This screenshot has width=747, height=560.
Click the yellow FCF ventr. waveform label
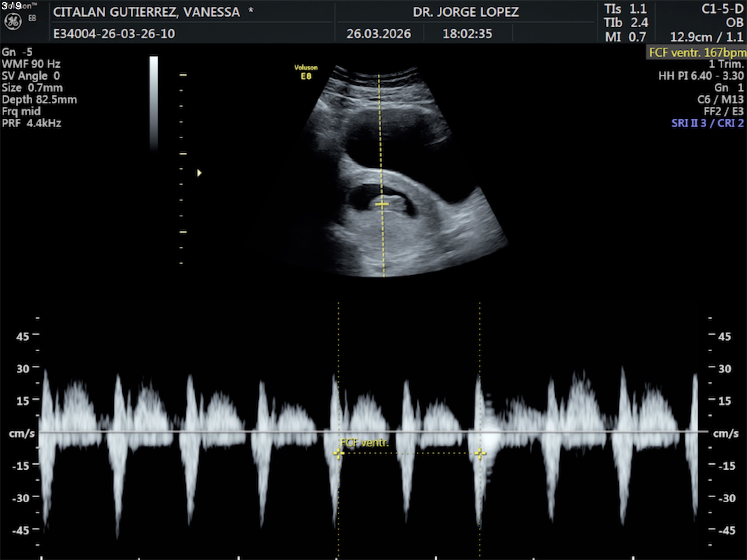[x=364, y=443]
